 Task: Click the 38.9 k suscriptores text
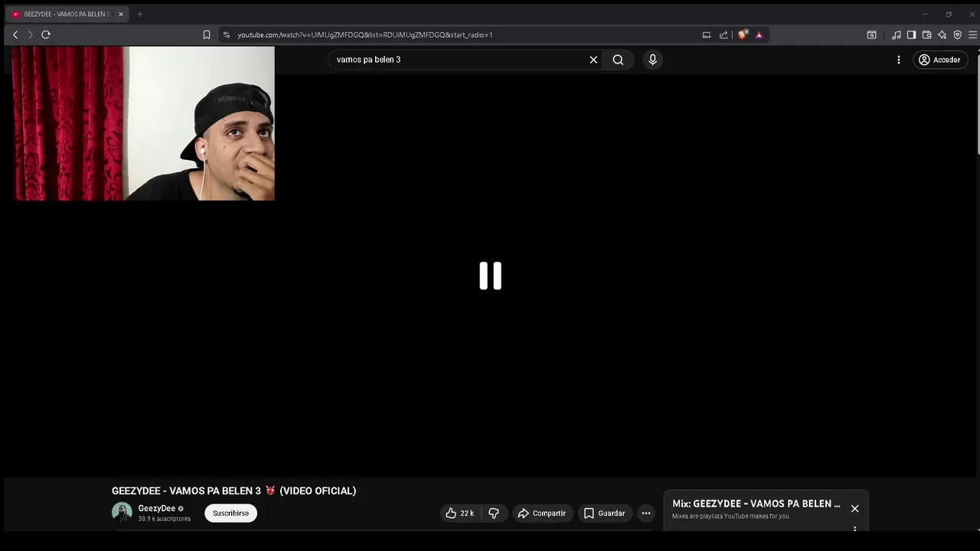[x=164, y=519]
